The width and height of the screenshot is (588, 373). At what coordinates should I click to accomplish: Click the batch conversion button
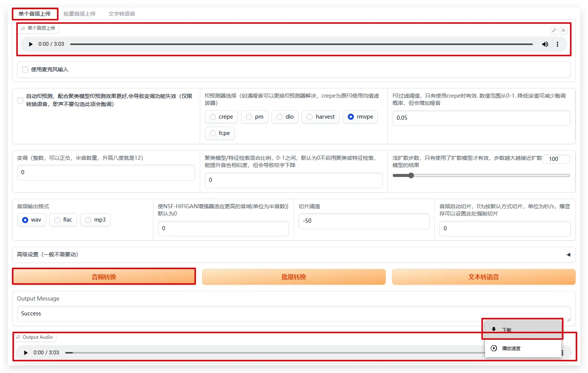pos(294,277)
